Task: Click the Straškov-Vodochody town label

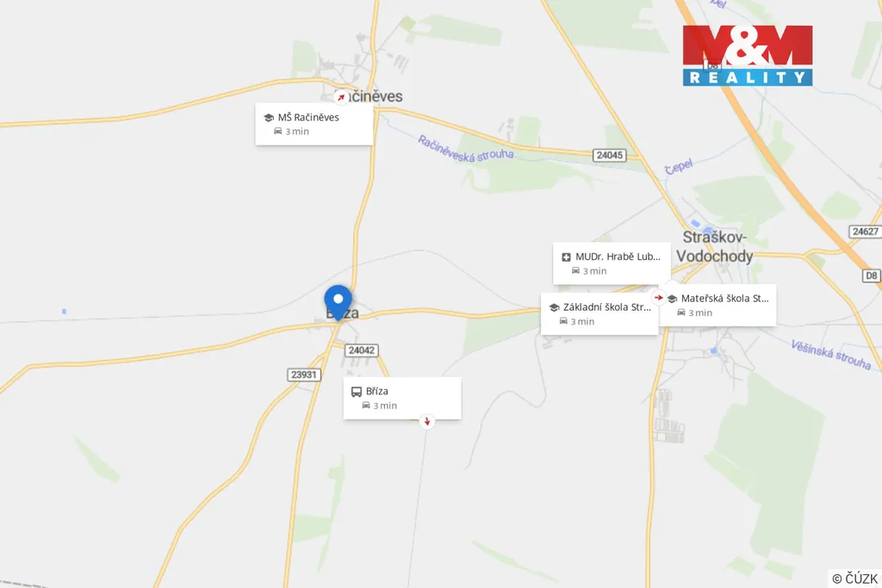Action: pyautogui.click(x=714, y=247)
